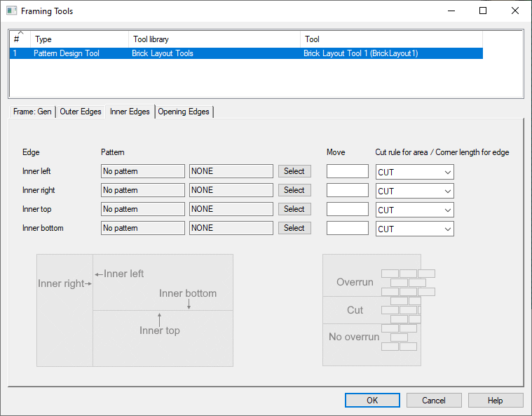
Task: Click Select button for Inner left
Action: coord(294,171)
